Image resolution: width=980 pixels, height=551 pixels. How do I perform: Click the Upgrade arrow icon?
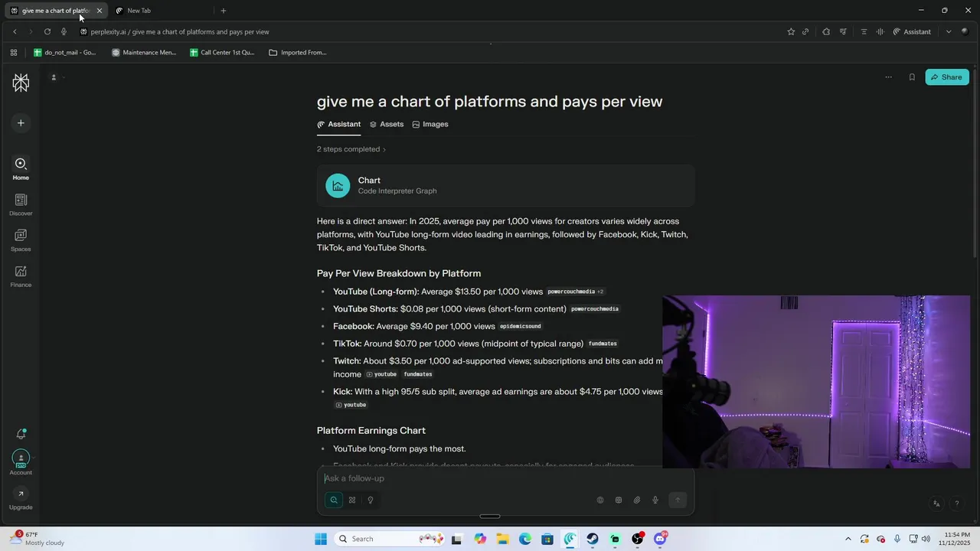pos(21,494)
